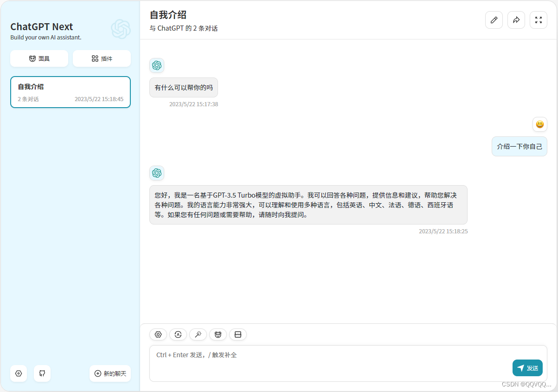Click the ChatGPT avatar above greeting message
Screen dimensions: 558x392
157,65
